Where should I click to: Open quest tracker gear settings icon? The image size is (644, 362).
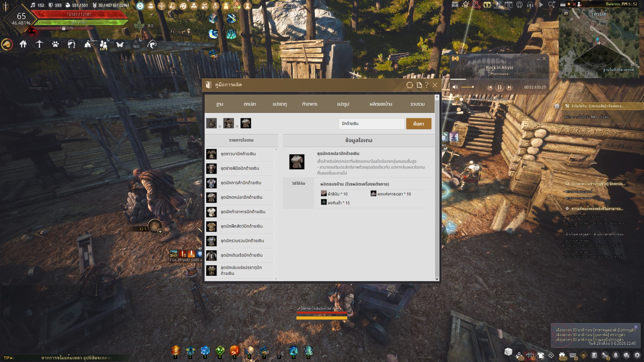557,106
